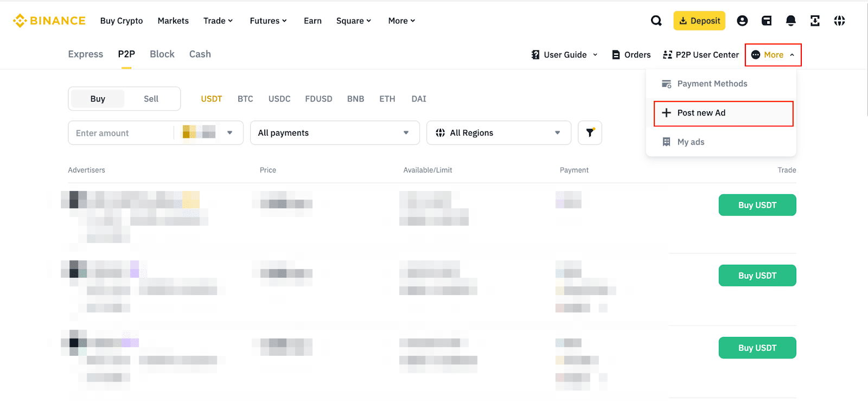The width and height of the screenshot is (868, 408).
Task: Select the Buy toggle option
Action: [98, 99]
